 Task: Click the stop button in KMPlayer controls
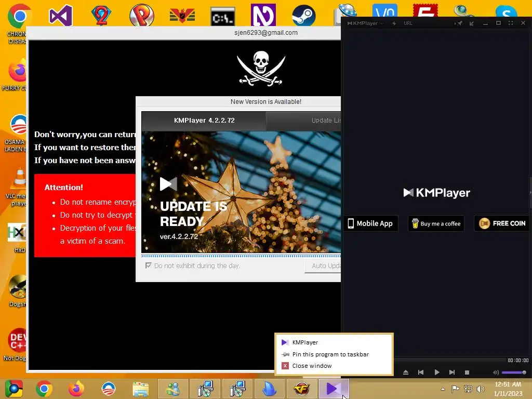click(467, 373)
